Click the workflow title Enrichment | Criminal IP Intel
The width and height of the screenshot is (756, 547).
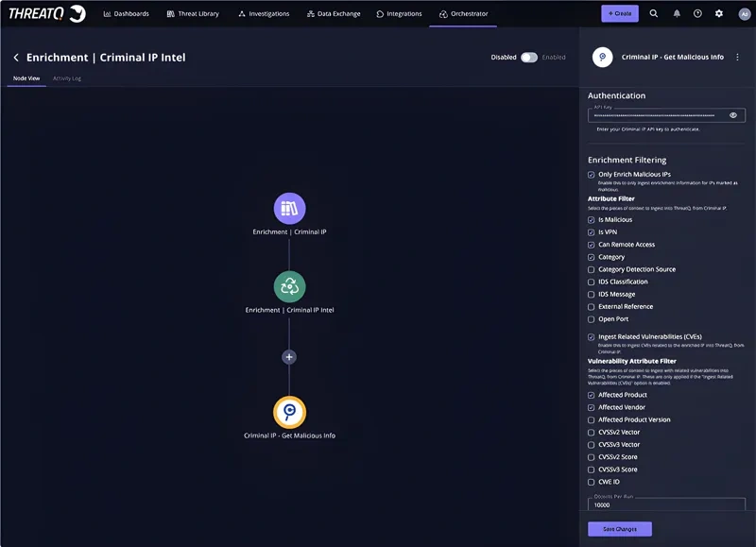click(x=106, y=58)
